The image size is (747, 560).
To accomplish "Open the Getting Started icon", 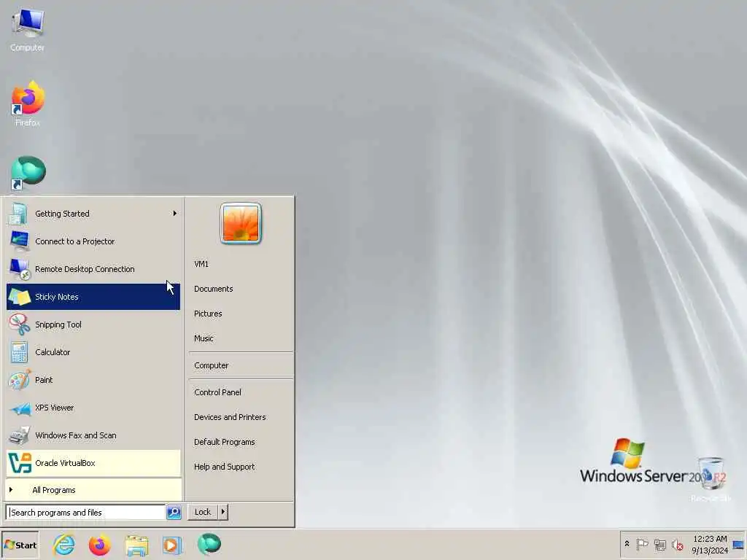I will [x=18, y=214].
